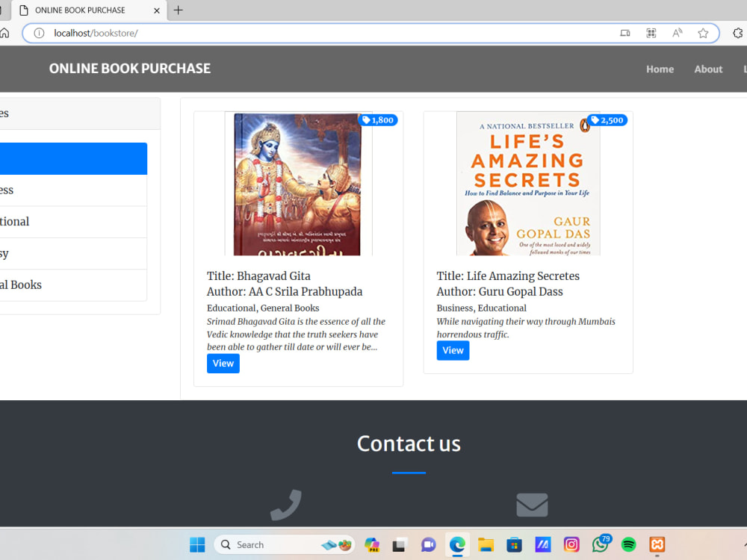Image resolution: width=747 pixels, height=560 pixels.
Task: Select the ONLINE BOOK PURCHASE browser tab
Action: tap(88, 10)
